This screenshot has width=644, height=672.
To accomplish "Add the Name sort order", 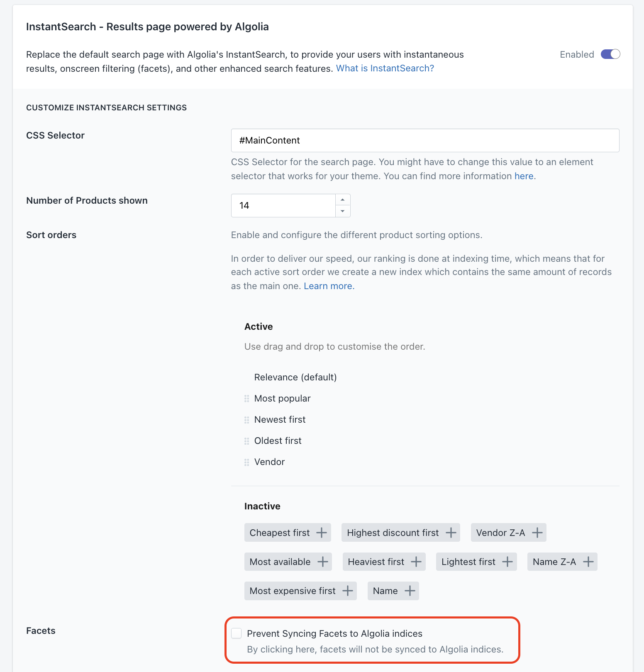I will tap(410, 591).
